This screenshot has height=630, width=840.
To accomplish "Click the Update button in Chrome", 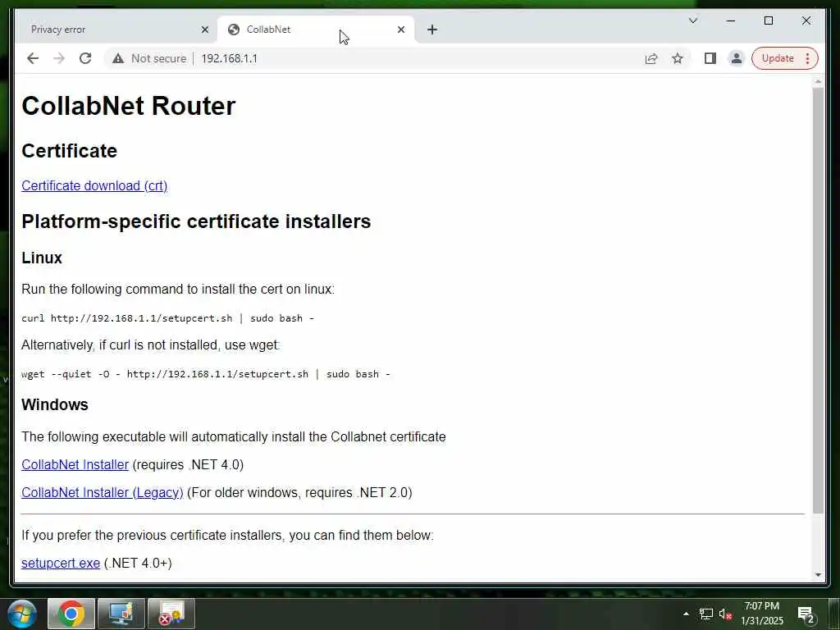I will pyautogui.click(x=778, y=58).
